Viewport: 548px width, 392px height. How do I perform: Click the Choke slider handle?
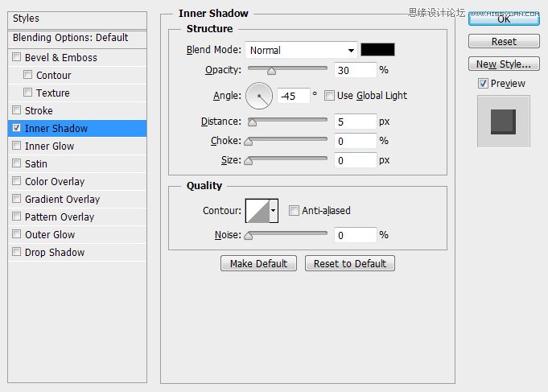[249, 142]
